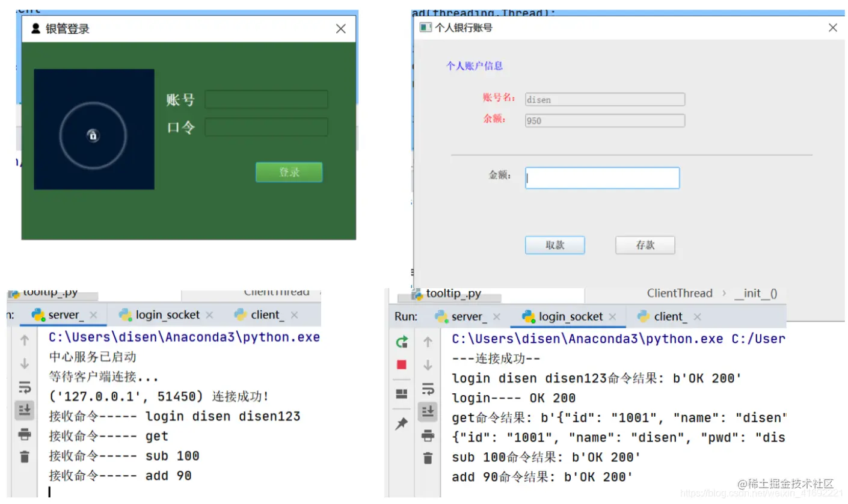Focus the 账号 input field
This screenshot has width=848, height=504.
[x=266, y=99]
